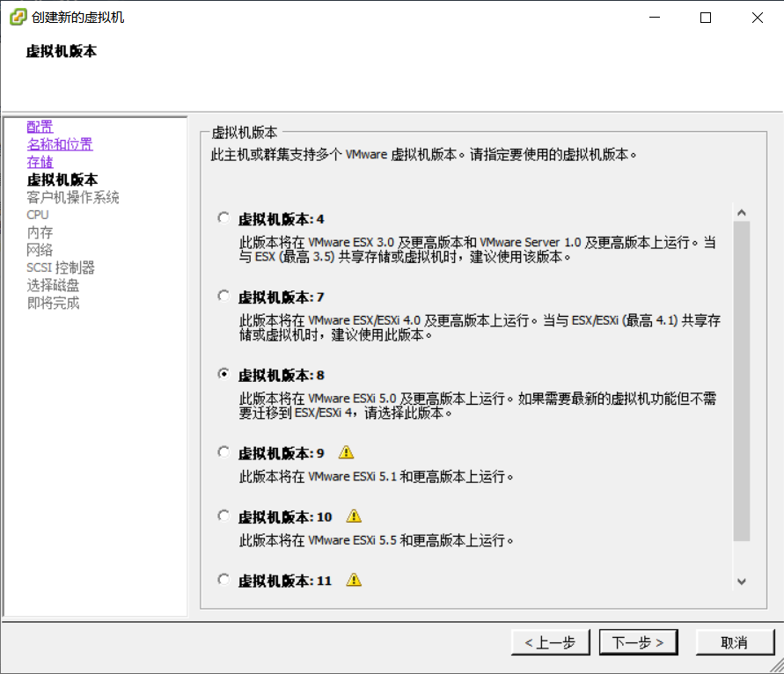Click the scroll up arrow of version list

pyautogui.click(x=742, y=213)
